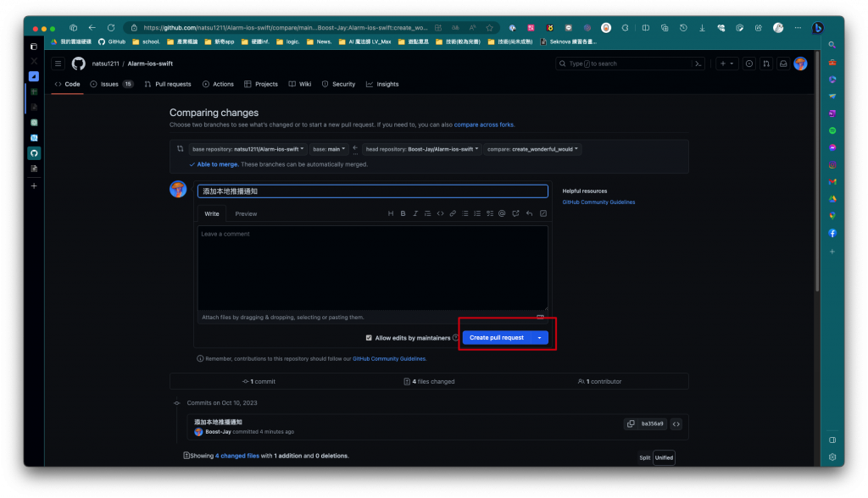Switch to the Code tab
This screenshot has height=498, width=868.
[68, 84]
